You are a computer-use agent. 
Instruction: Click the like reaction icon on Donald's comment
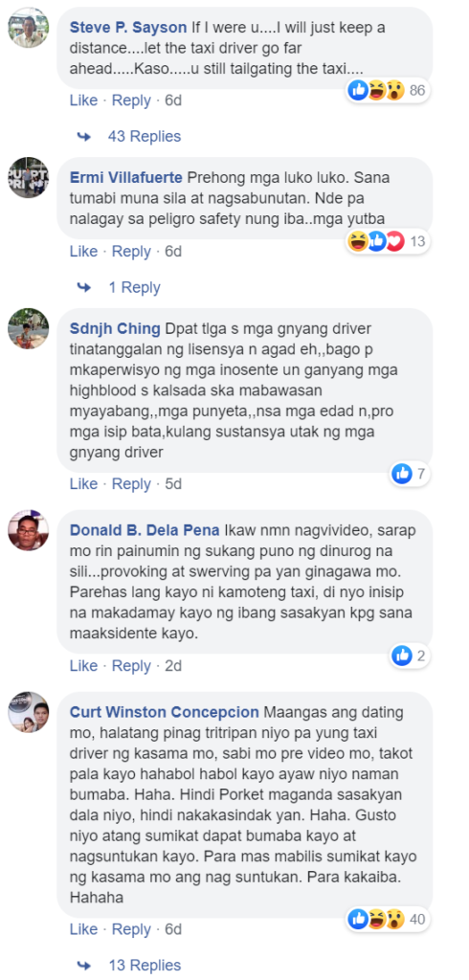402,656
